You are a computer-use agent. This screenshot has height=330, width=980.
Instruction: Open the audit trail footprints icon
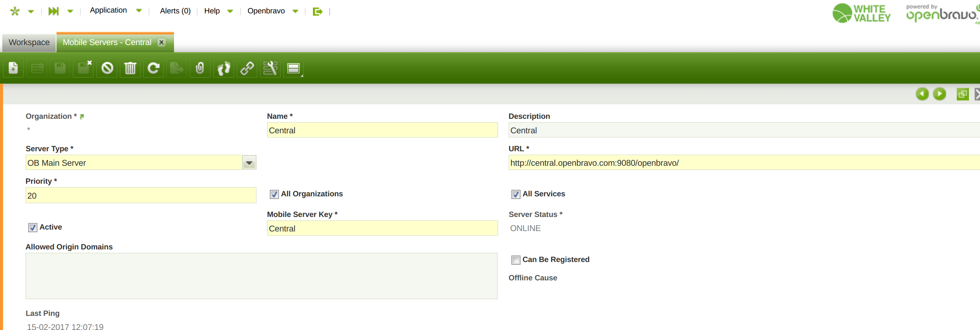coord(224,68)
